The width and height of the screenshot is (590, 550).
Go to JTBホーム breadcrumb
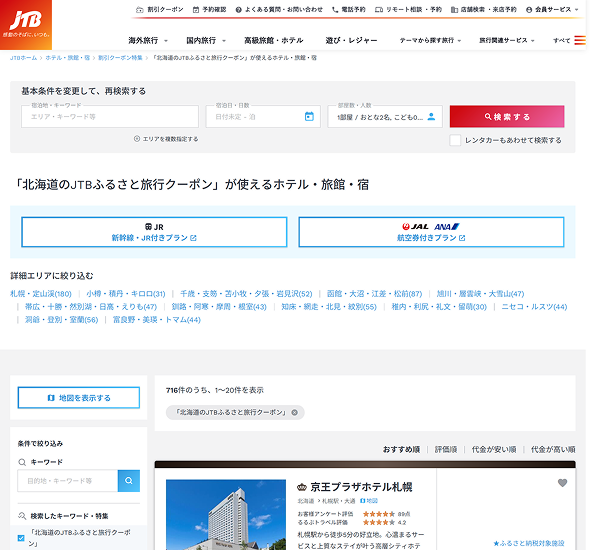23,58
